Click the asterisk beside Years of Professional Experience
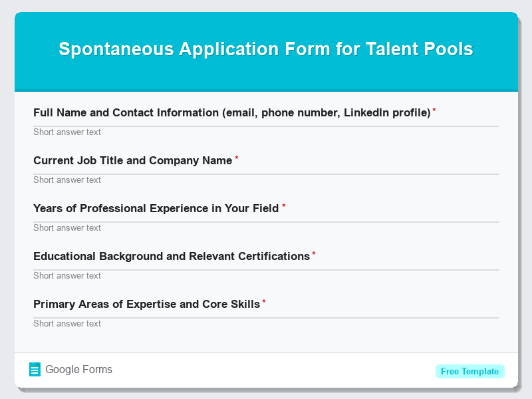Viewport: 532px width, 399px height. [283, 205]
